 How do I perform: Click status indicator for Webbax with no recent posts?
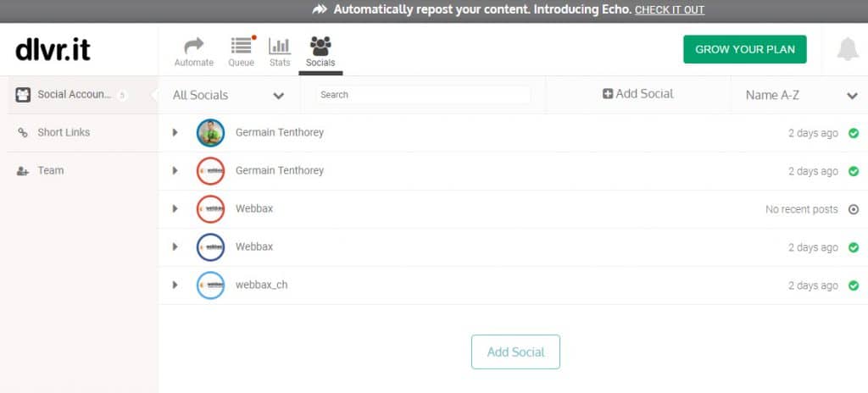[854, 209]
